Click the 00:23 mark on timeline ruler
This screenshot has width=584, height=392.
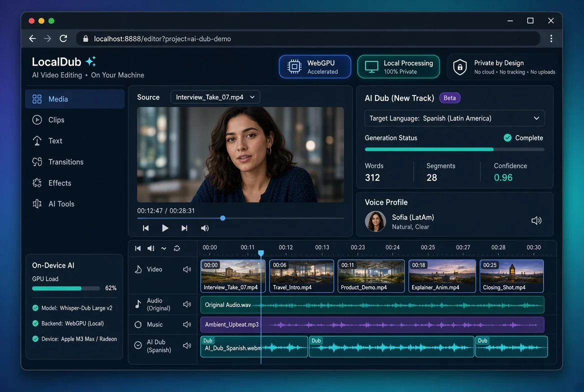click(x=357, y=247)
